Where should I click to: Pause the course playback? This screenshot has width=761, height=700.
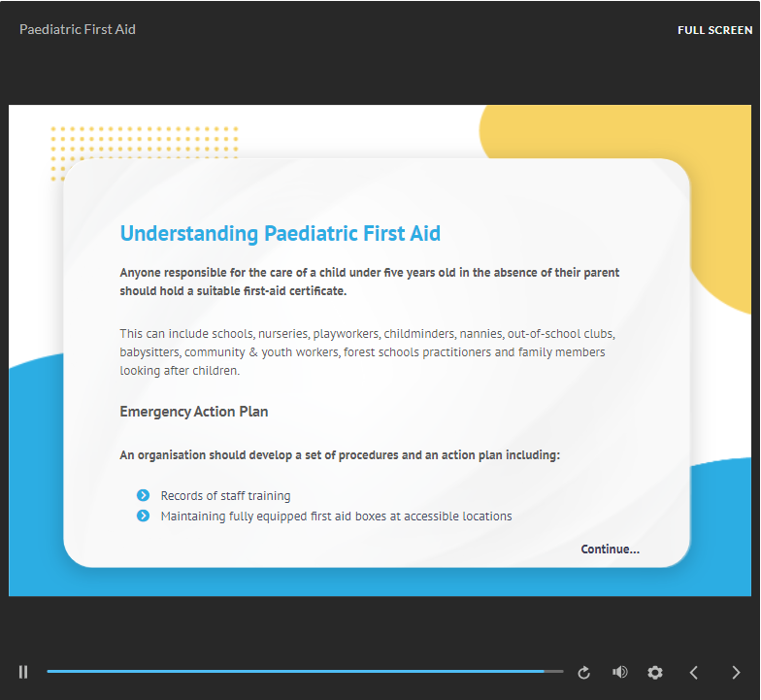pyautogui.click(x=23, y=672)
